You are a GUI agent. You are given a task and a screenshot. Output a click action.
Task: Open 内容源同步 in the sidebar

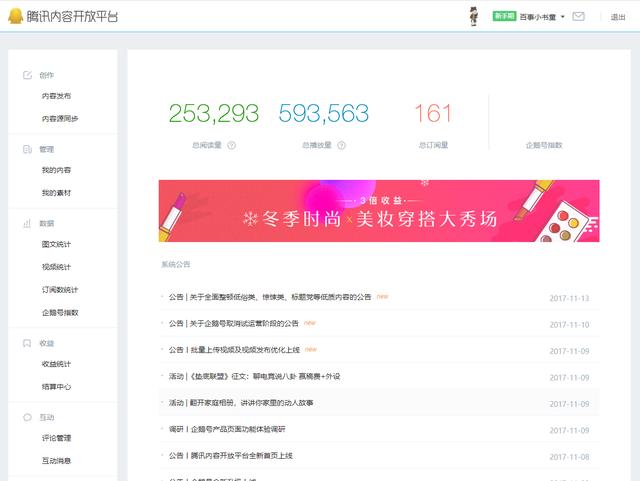[60, 118]
